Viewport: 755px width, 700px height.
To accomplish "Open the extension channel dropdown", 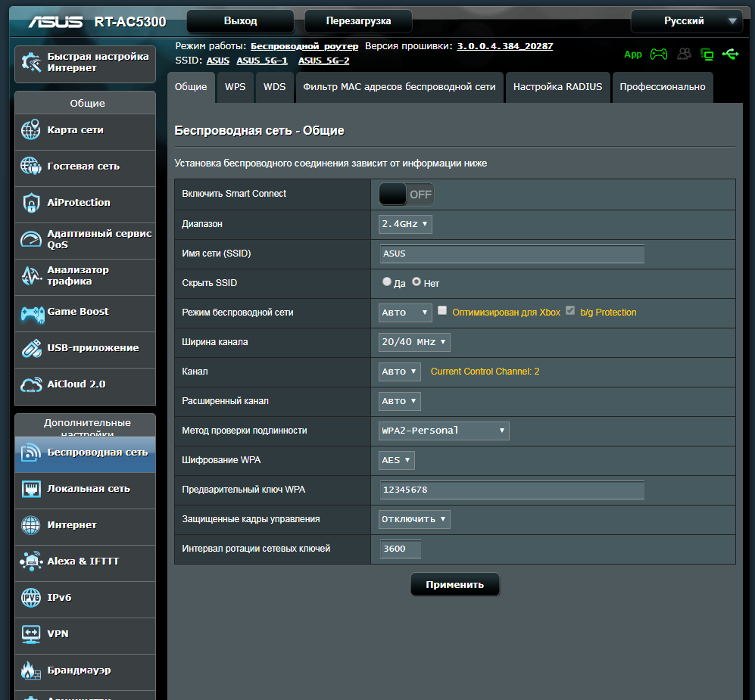I will (x=400, y=401).
